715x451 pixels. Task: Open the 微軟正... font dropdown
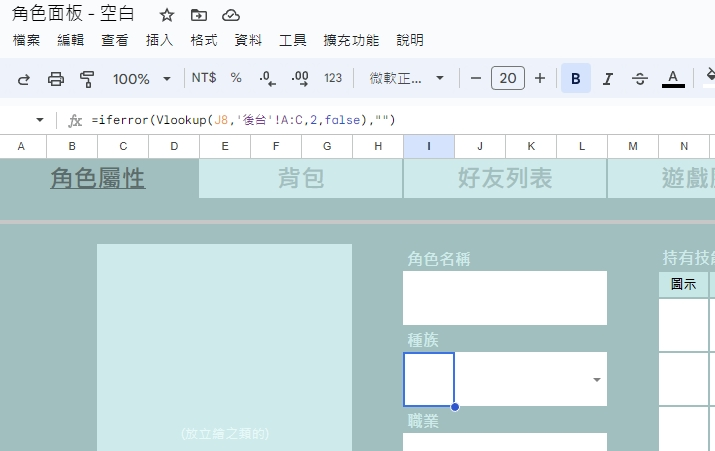coord(406,78)
